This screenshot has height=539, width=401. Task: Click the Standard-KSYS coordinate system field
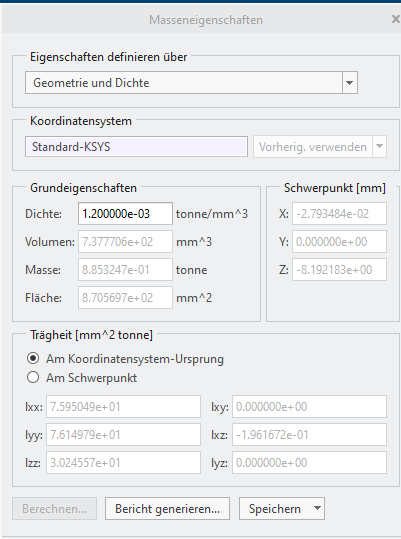point(136,147)
